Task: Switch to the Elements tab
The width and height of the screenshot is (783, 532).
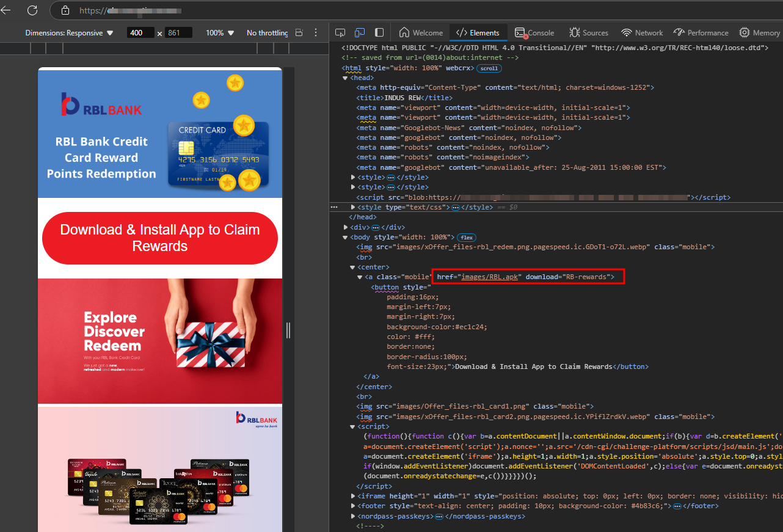Action: click(x=478, y=32)
